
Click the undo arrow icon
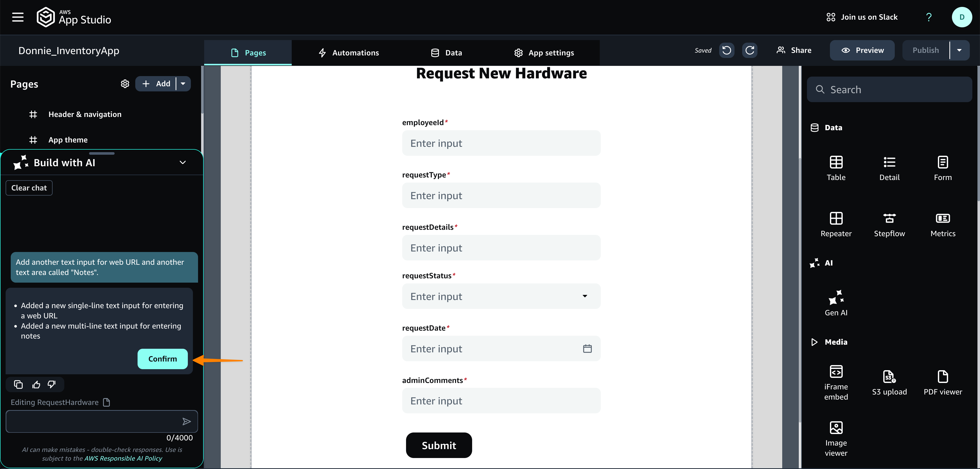click(x=726, y=50)
